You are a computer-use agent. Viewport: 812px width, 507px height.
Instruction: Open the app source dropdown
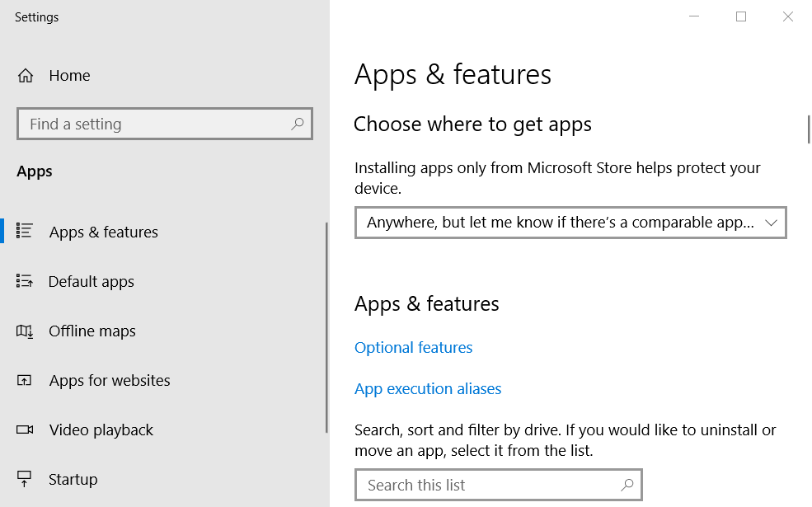[570, 223]
